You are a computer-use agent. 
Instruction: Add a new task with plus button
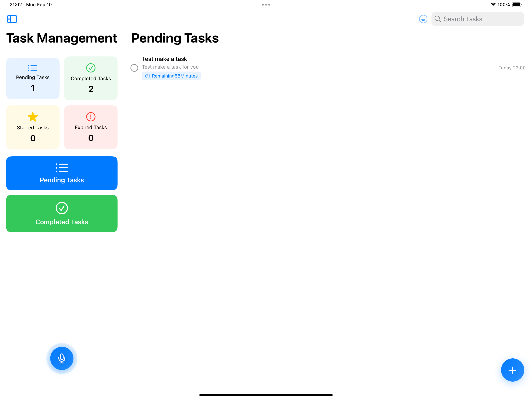[x=512, y=370]
